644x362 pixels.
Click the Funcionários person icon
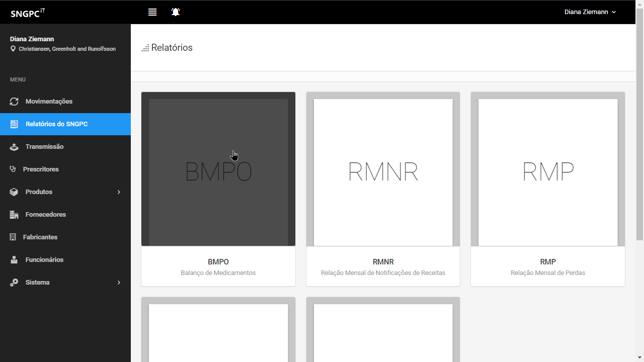click(14, 260)
